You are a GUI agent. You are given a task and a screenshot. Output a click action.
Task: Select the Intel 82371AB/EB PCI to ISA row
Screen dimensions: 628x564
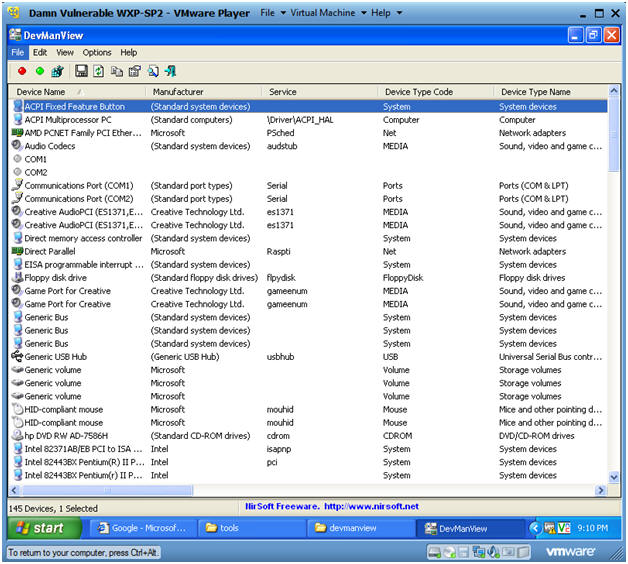click(x=308, y=448)
